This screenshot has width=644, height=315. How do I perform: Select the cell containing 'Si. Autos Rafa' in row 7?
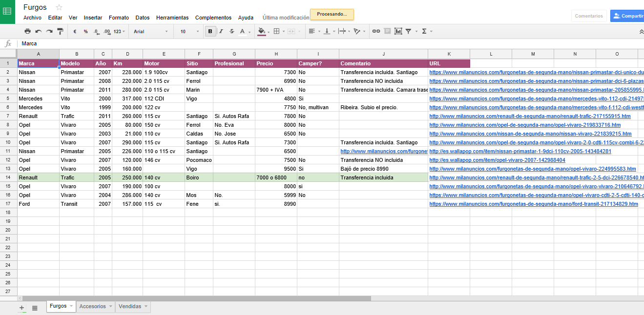pos(234,116)
